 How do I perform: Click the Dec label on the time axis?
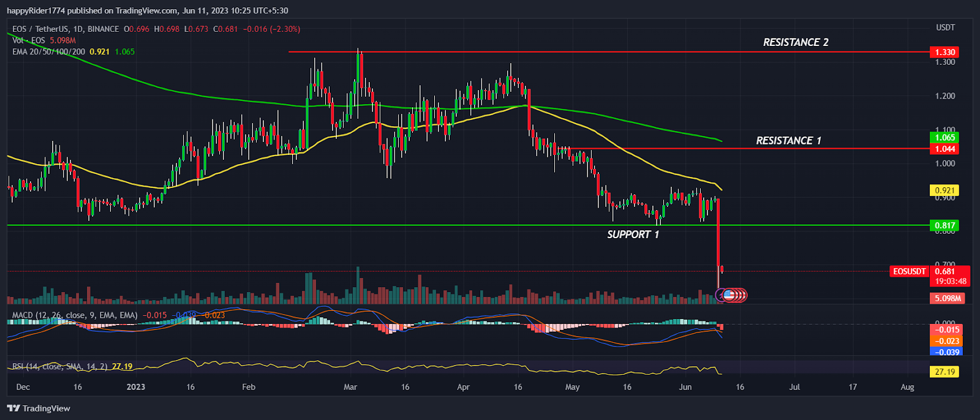(23, 387)
